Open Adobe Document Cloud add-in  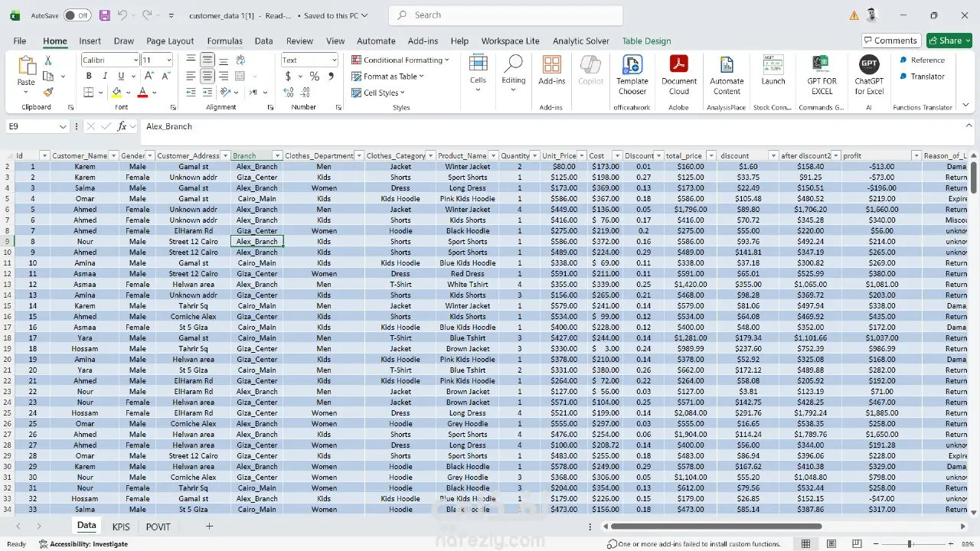tap(678, 75)
